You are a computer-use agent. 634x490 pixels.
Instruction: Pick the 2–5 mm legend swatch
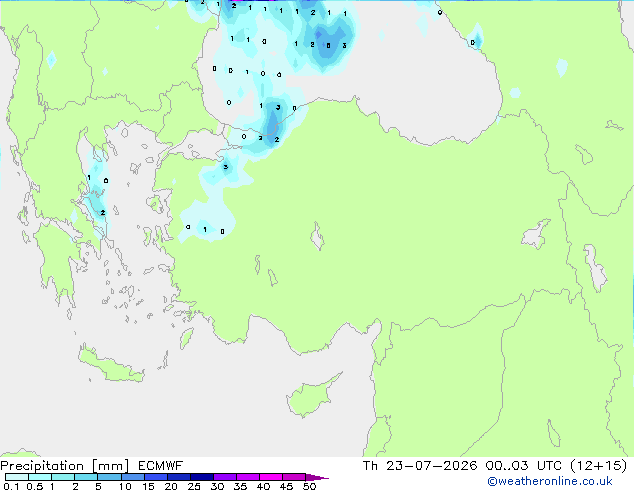tap(86, 477)
